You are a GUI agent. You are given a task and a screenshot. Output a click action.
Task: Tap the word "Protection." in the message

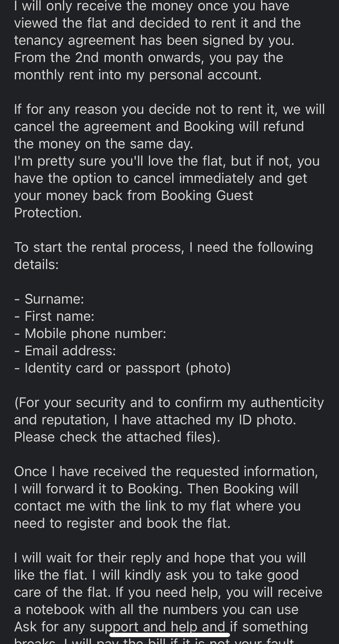[48, 213]
